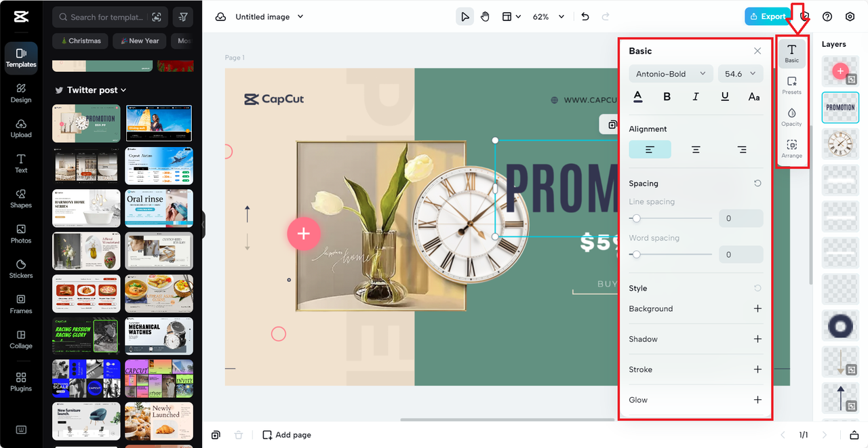Click the Word spacing slider handle

[x=635, y=254]
